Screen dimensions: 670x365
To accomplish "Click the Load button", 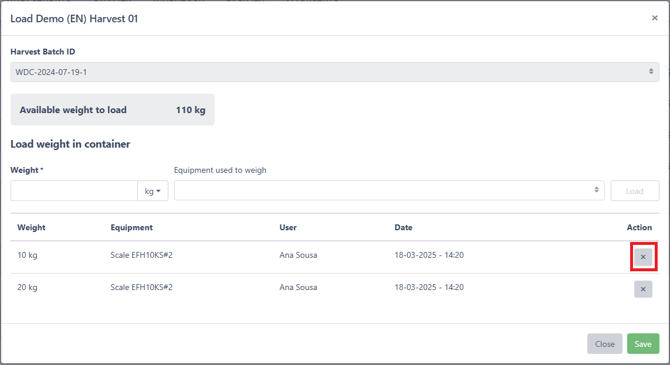I will [x=635, y=191].
